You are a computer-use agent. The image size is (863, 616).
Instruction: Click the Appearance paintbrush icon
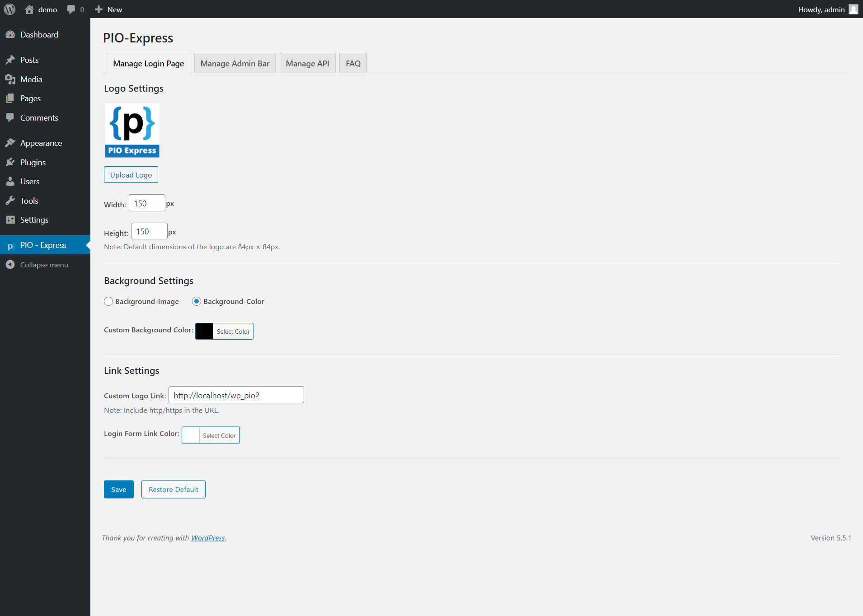(x=10, y=143)
